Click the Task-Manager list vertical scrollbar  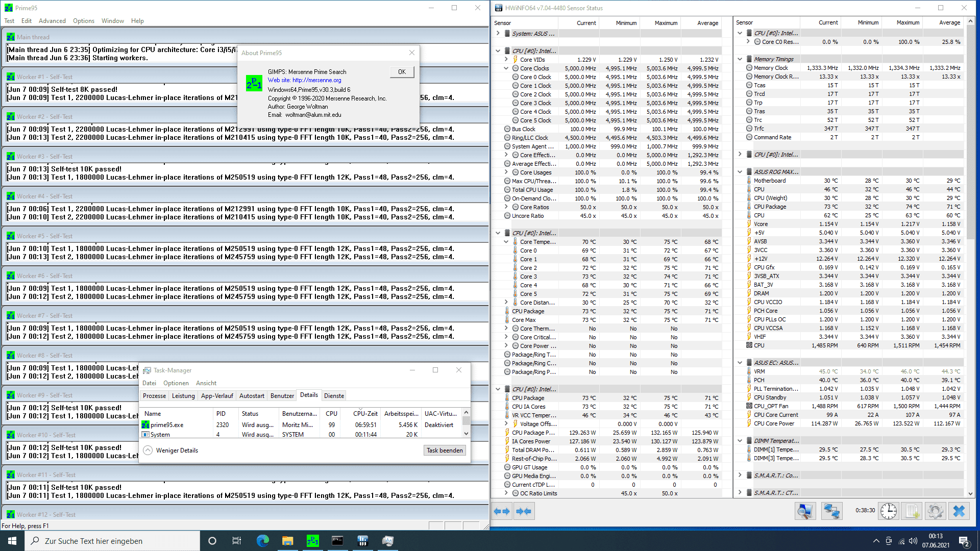[x=466, y=422]
